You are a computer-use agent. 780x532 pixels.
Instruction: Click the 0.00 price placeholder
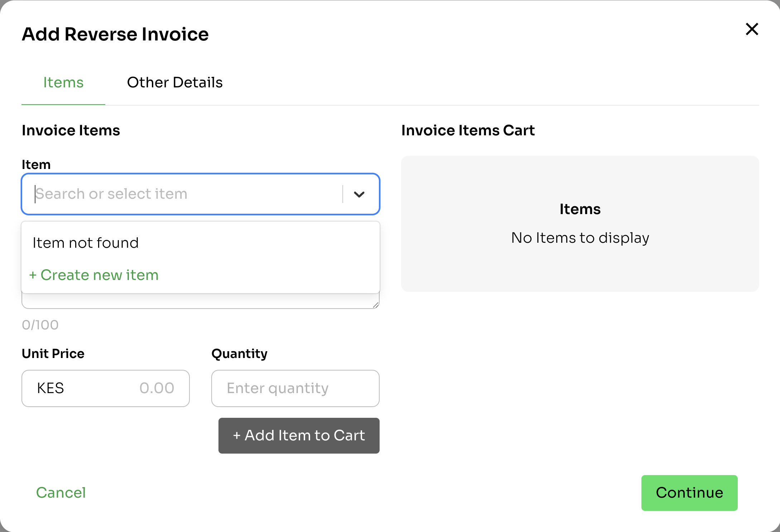tap(157, 388)
